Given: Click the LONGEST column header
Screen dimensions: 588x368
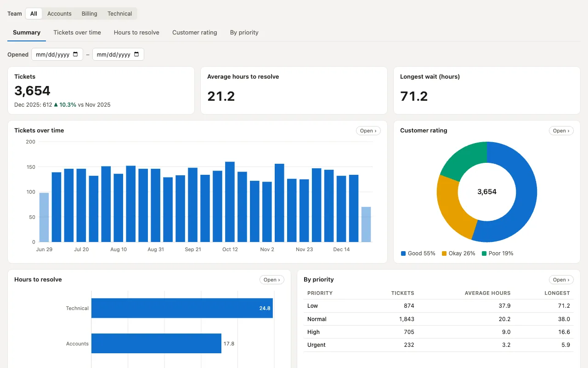Looking at the screenshot, I should coord(557,293).
